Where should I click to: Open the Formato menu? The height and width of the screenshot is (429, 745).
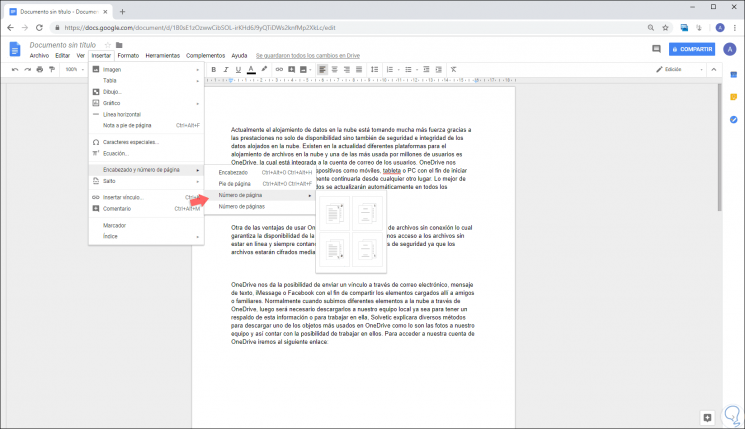tap(128, 56)
